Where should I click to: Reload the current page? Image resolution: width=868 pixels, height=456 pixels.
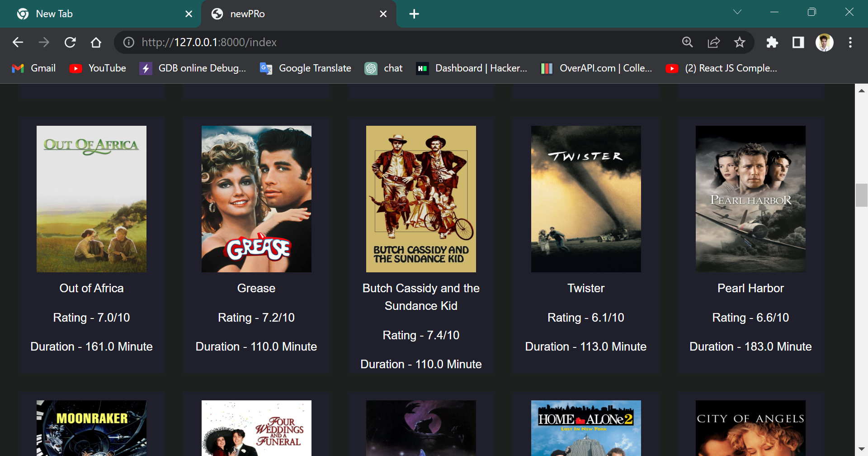click(70, 42)
